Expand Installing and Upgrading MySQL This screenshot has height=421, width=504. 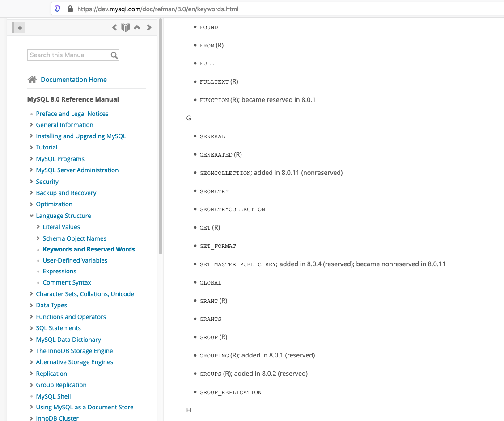31,136
